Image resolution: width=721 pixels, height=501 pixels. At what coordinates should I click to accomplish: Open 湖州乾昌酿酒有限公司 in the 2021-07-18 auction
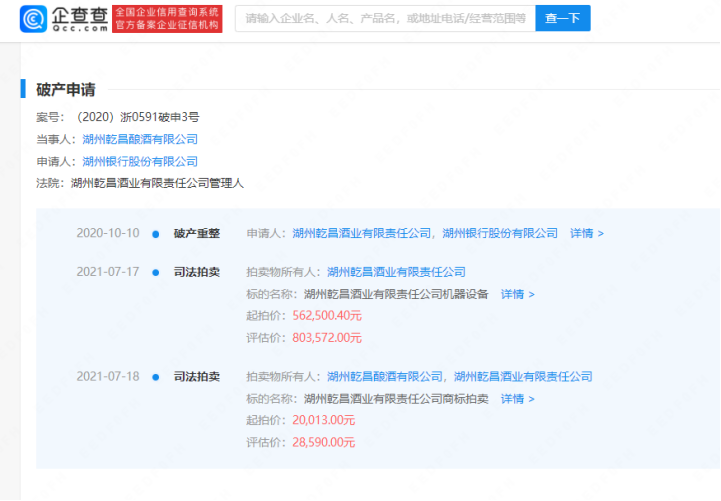click(385, 377)
